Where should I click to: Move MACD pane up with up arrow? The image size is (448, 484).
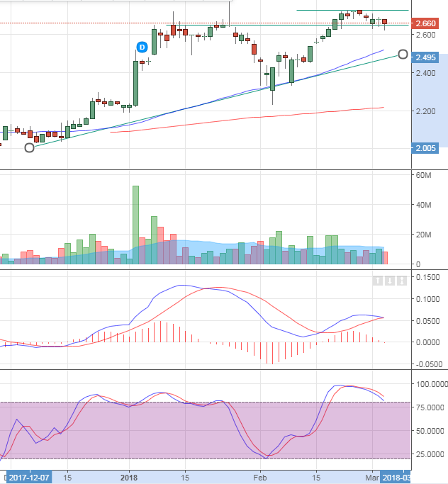[x=378, y=281]
